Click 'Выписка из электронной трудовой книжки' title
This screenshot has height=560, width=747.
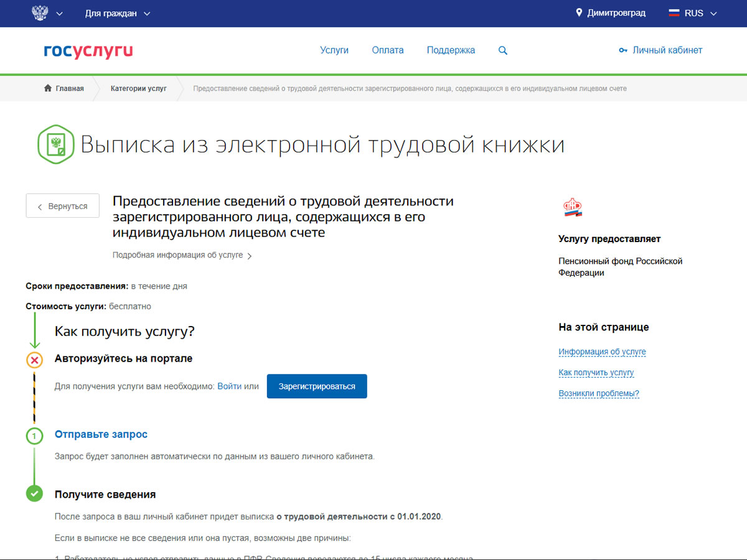tap(322, 145)
